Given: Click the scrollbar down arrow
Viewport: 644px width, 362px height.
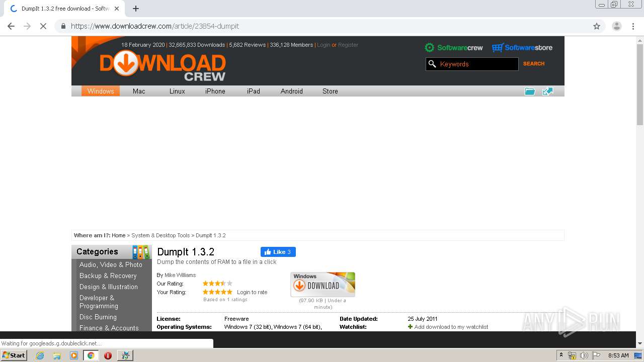Looking at the screenshot, I should click(x=640, y=343).
